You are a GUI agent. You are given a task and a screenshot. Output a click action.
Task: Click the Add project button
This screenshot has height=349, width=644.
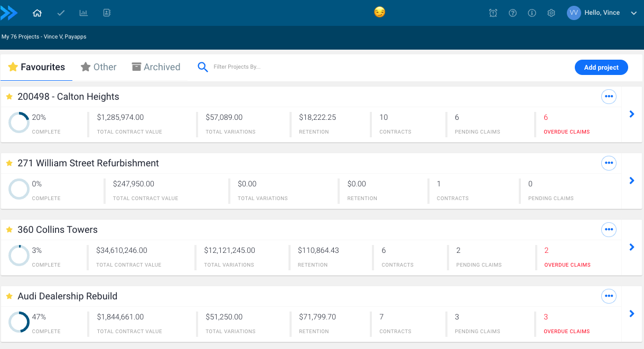click(x=601, y=67)
